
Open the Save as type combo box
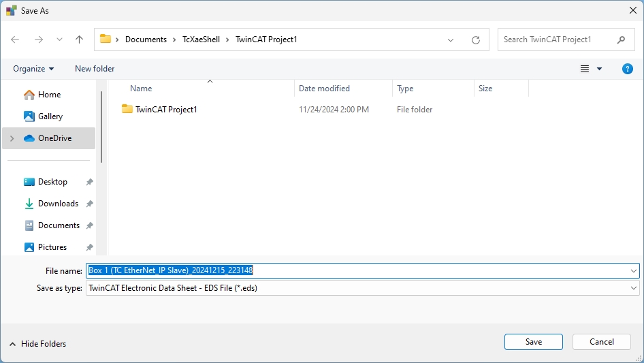(x=363, y=288)
